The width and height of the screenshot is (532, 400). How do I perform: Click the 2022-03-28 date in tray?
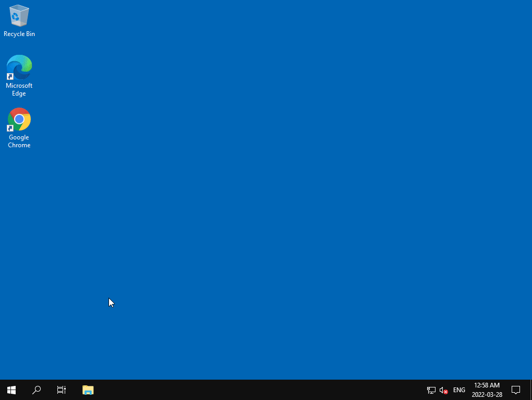coord(487,395)
